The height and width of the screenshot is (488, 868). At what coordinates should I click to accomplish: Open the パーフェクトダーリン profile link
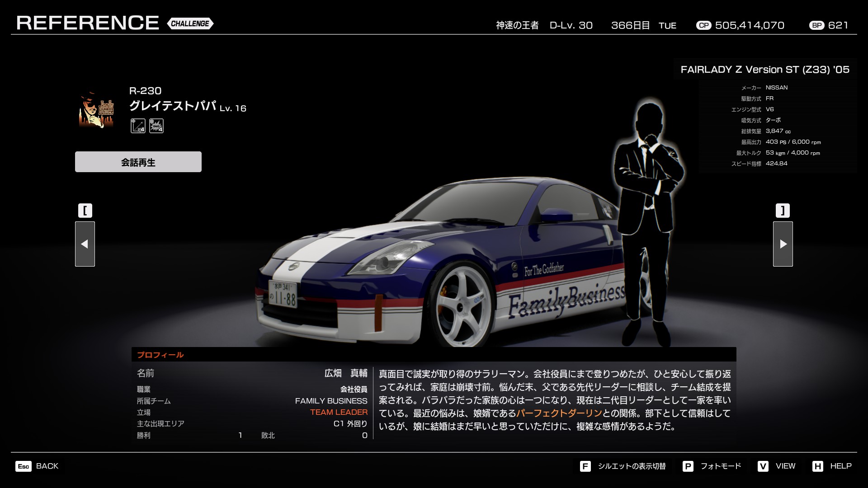pyautogui.click(x=559, y=413)
